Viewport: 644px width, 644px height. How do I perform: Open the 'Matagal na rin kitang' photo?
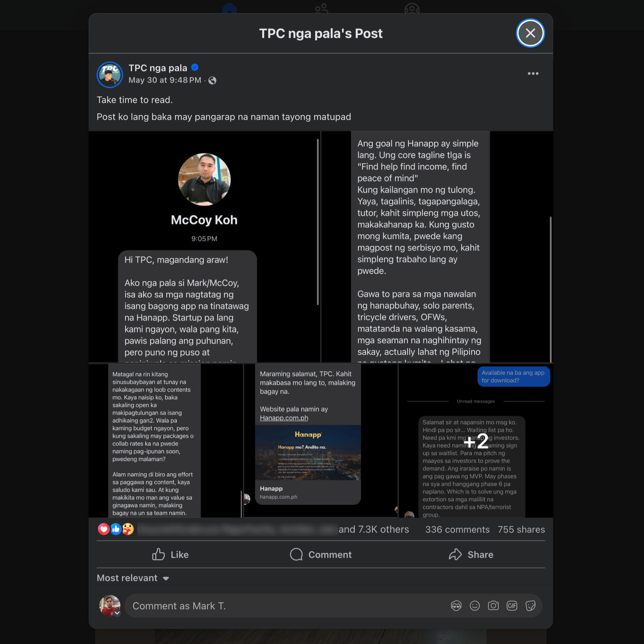click(166, 440)
